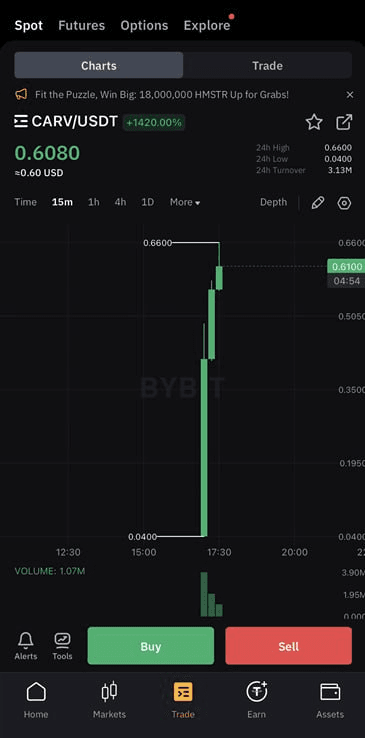Image resolution: width=365 pixels, height=738 pixels.
Task: Open the Assets wallet icon
Action: pyautogui.click(x=330, y=691)
